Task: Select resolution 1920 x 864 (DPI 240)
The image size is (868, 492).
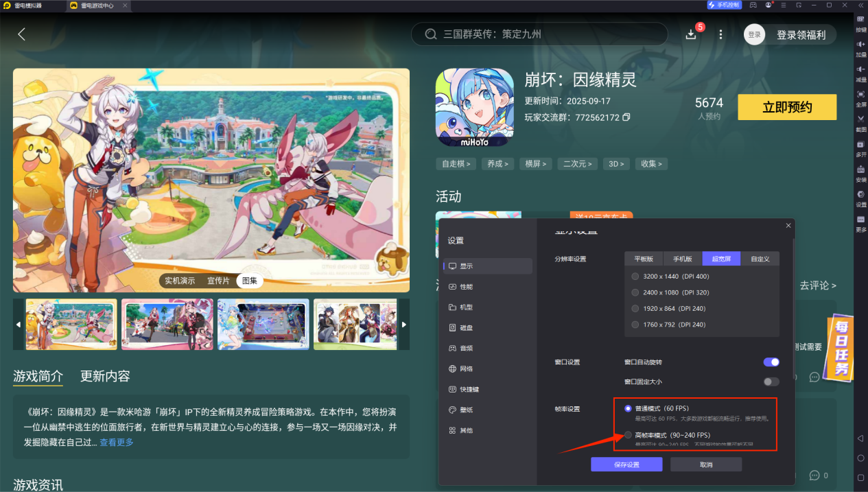Action: (635, 309)
